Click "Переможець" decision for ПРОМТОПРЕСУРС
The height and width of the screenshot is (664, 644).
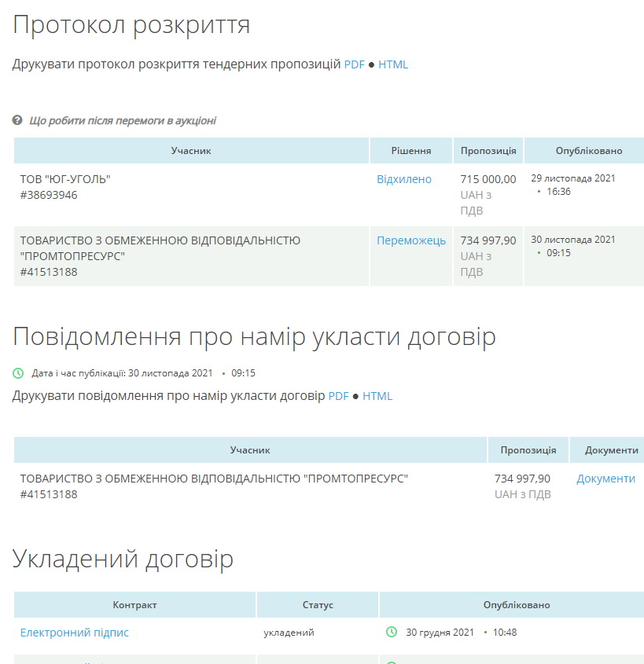point(411,240)
